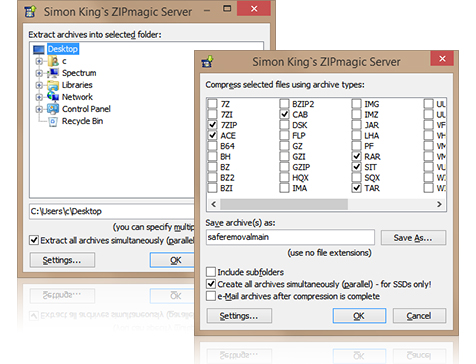The height and width of the screenshot is (364, 476).
Task: Select Libraries in the folder tree
Action: pyautogui.click(x=77, y=85)
